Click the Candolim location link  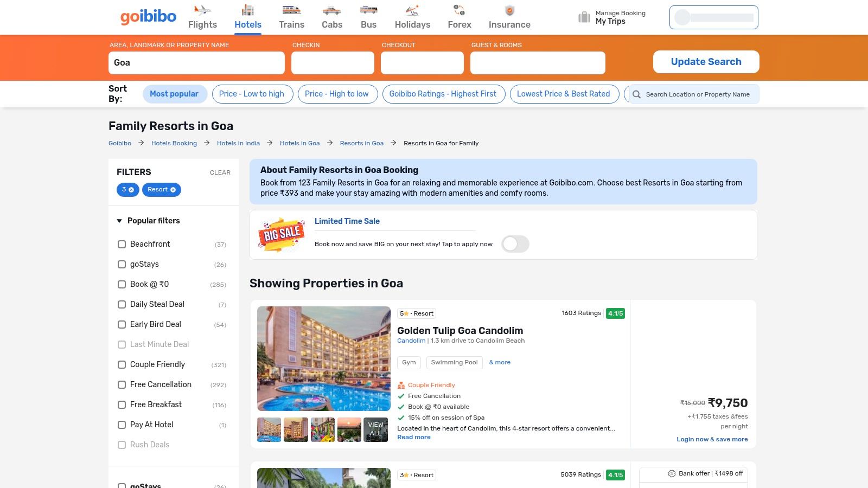411,341
